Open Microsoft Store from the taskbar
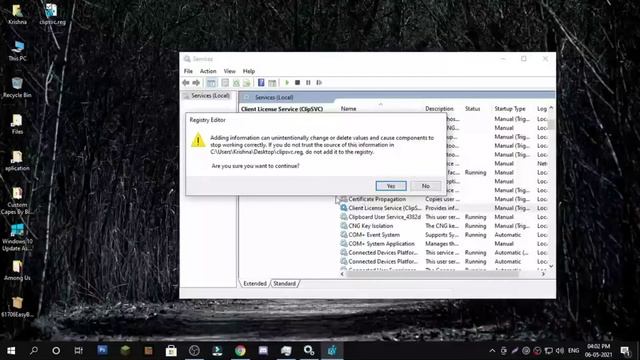Image resolution: width=640 pixels, height=360 pixels. tap(171, 351)
